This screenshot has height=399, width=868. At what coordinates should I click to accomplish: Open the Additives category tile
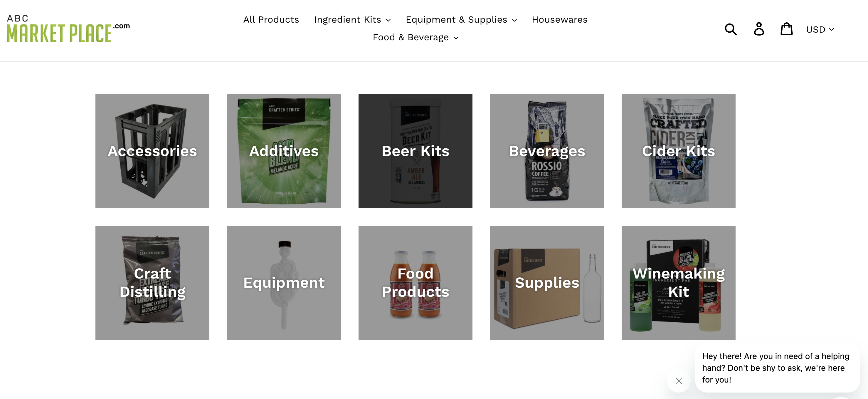click(x=284, y=151)
